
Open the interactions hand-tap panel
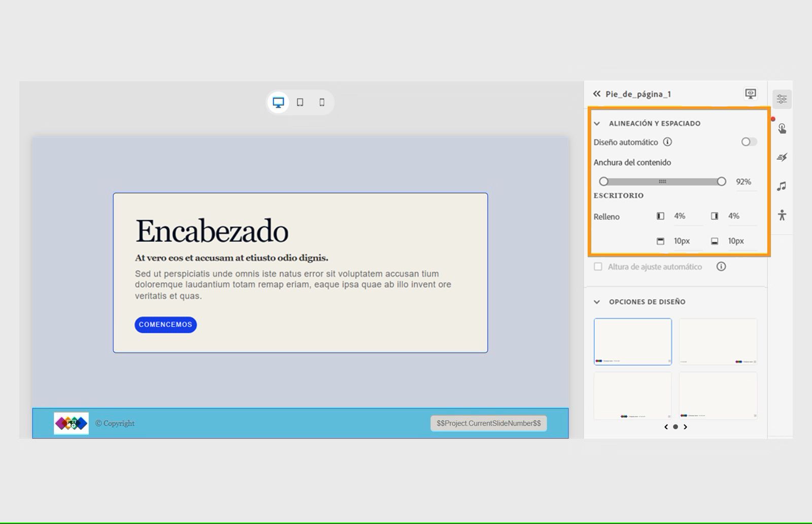click(x=782, y=128)
